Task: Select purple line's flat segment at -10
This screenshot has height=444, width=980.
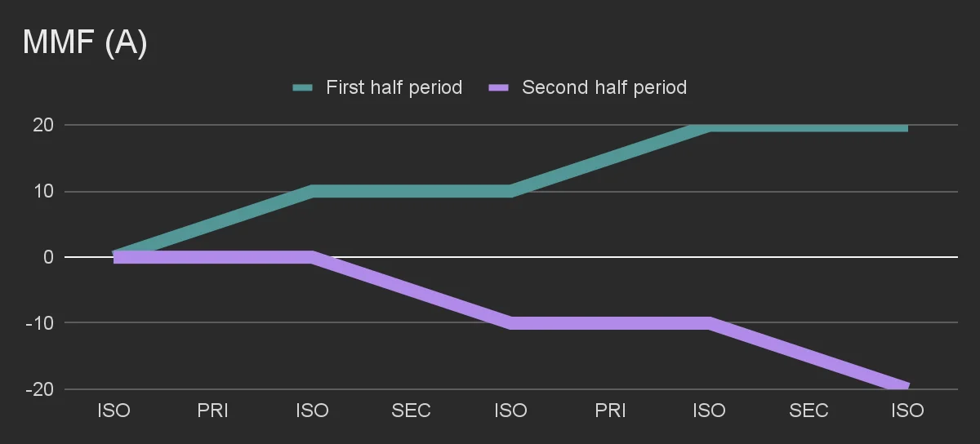Action: click(610, 323)
